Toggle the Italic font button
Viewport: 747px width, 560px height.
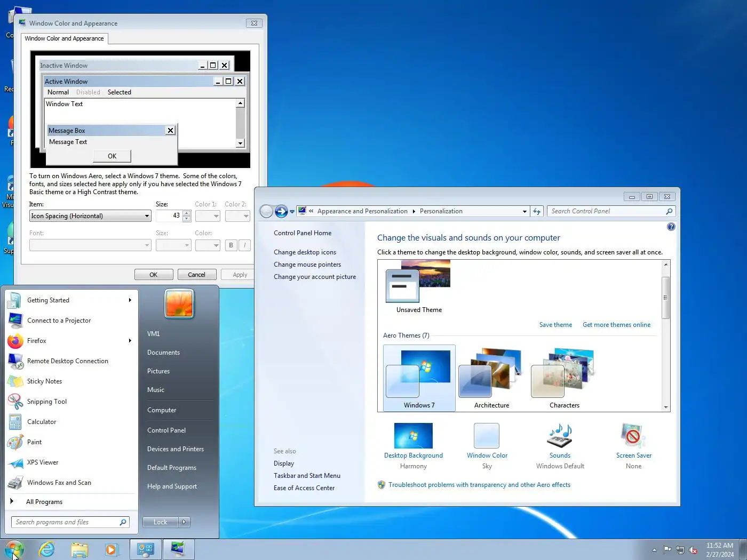tap(244, 245)
